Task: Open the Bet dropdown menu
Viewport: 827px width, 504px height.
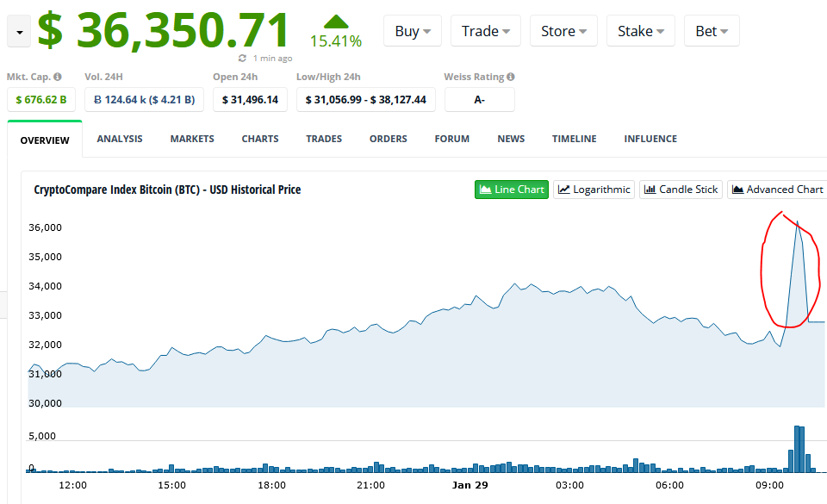Action: (712, 31)
